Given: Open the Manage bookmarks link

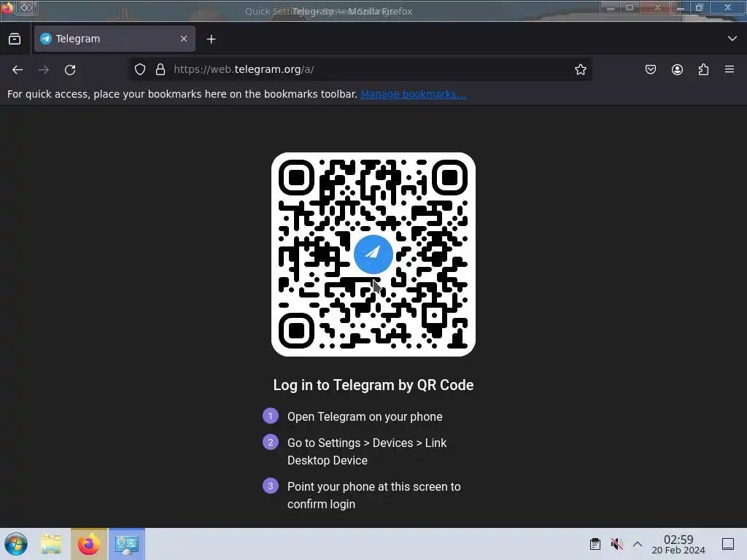Looking at the screenshot, I should pyautogui.click(x=413, y=94).
